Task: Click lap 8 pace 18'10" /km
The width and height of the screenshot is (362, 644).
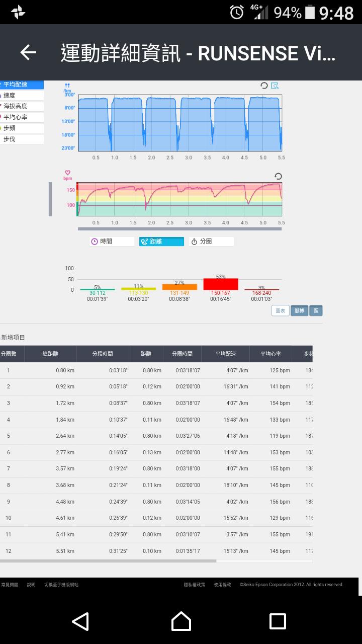Action: coord(236,485)
